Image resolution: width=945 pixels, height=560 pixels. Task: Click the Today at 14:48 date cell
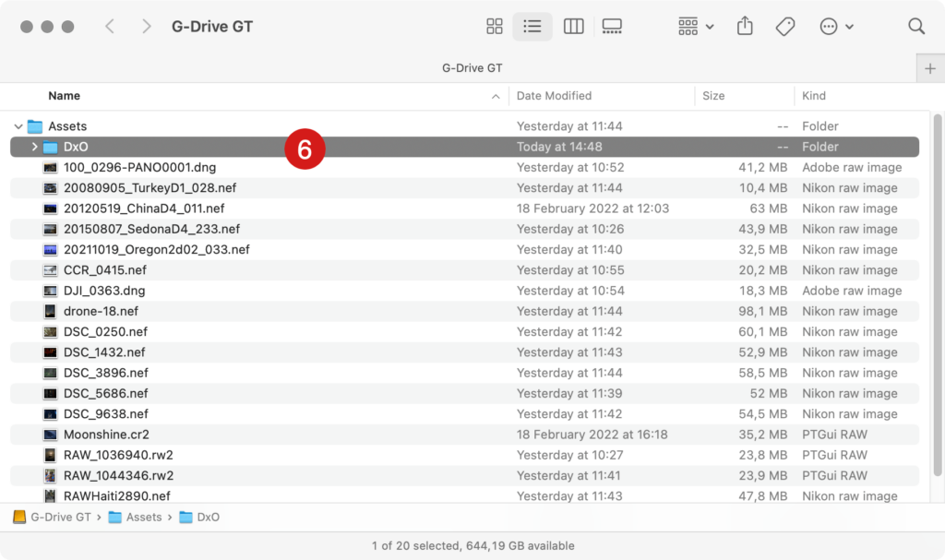click(x=559, y=147)
